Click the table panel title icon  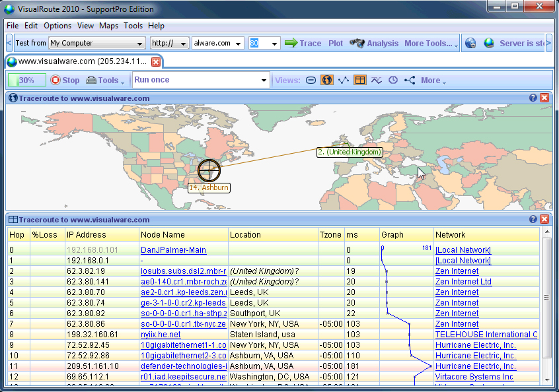pos(13,219)
